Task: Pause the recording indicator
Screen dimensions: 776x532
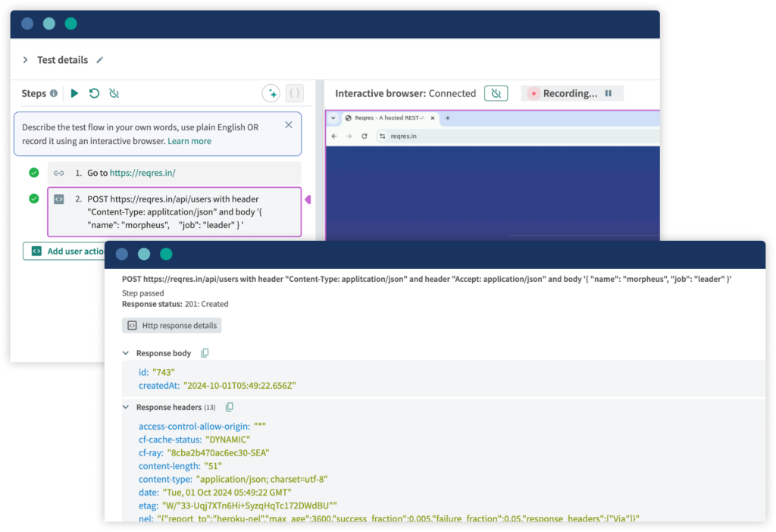Action: coord(609,93)
